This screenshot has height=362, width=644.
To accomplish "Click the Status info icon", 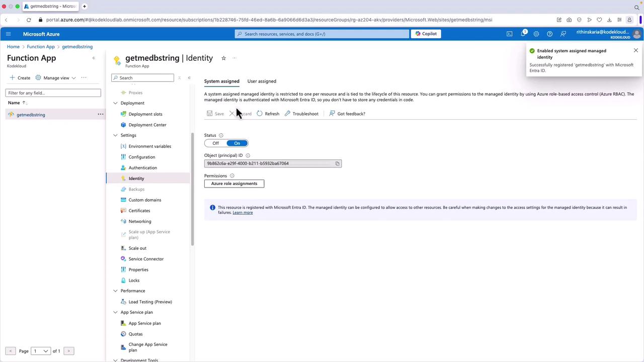I will click(x=221, y=135).
